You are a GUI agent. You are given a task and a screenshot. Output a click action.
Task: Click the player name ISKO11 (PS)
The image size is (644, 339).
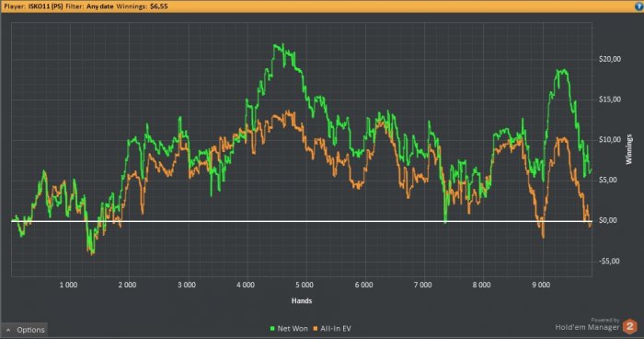[x=45, y=6]
